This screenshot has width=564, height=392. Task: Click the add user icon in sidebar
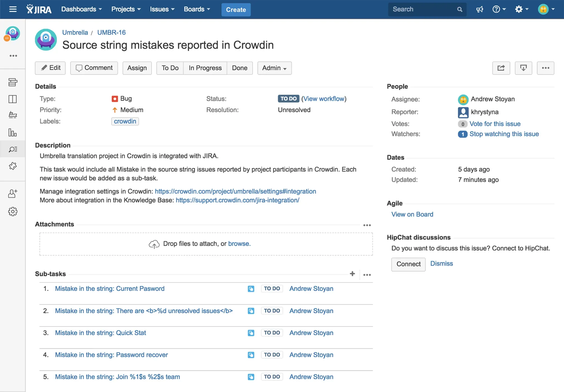(13, 194)
